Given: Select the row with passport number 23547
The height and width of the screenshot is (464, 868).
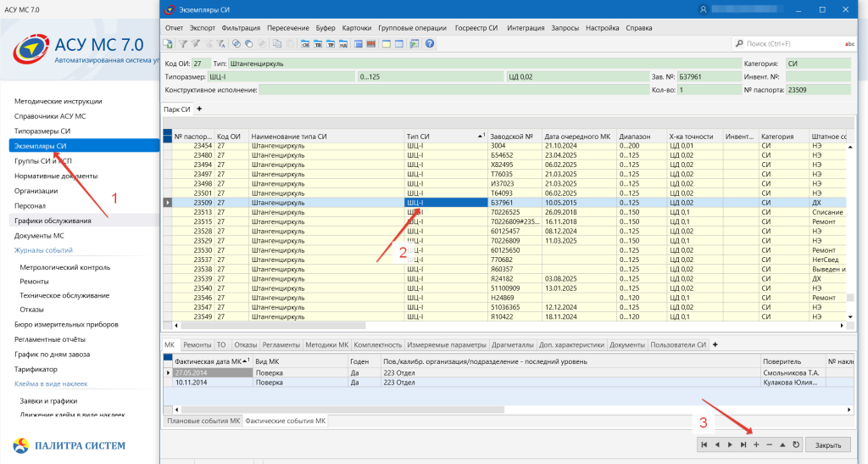Looking at the screenshot, I should [505, 307].
